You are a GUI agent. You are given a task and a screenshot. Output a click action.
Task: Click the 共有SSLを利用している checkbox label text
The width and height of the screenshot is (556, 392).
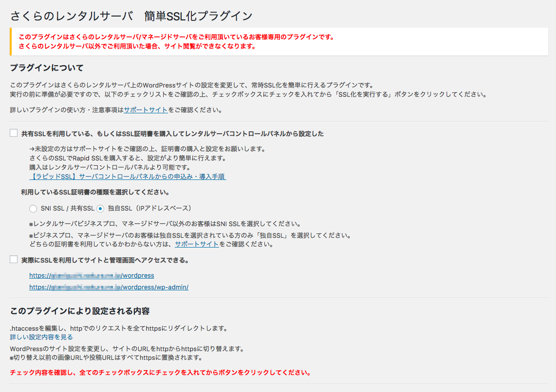[172, 133]
